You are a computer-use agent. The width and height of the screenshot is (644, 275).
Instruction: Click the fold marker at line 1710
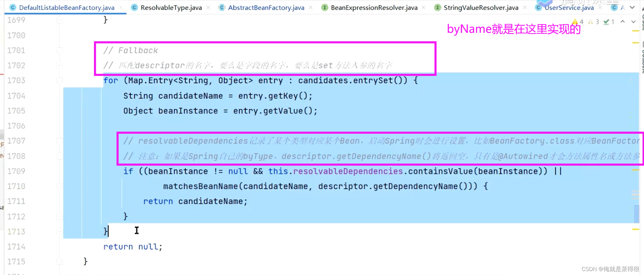coord(60,186)
